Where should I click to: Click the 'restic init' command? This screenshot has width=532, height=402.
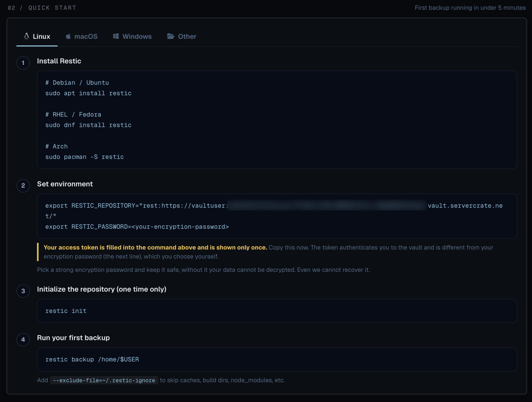pos(66,311)
